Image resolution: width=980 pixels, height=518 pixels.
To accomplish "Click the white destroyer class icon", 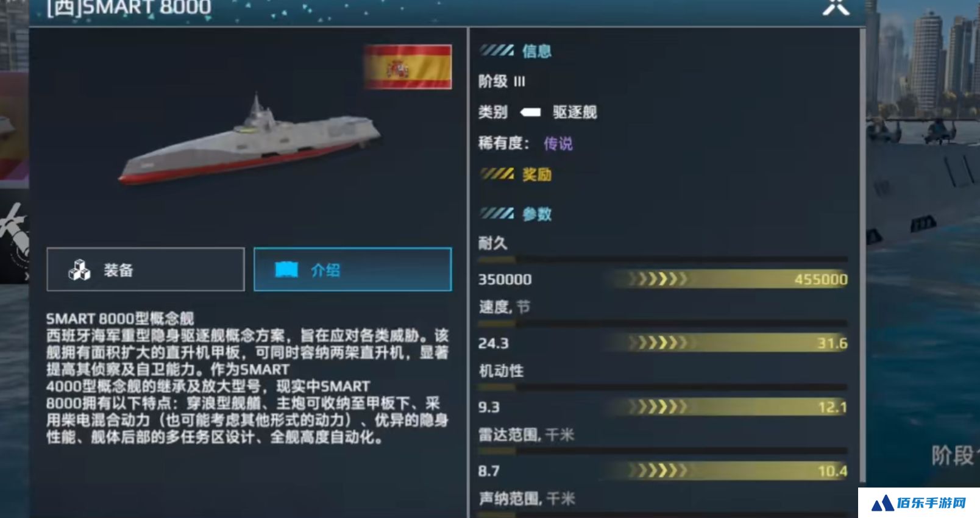I will 530,112.
